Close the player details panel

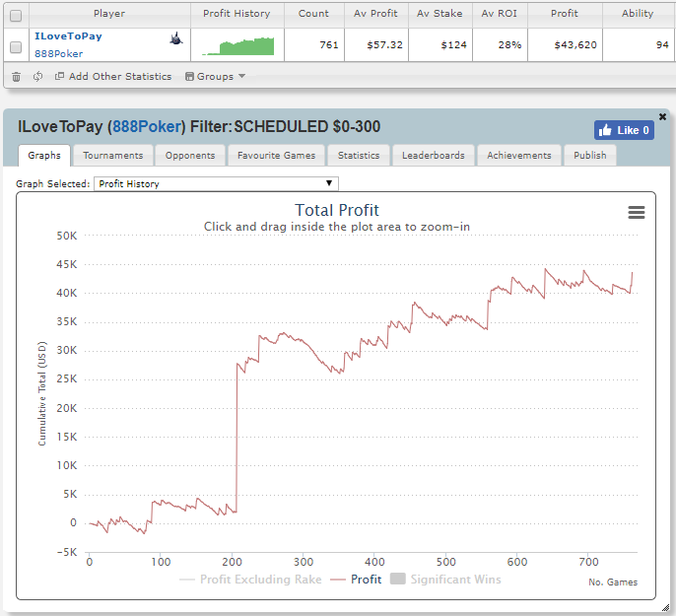pyautogui.click(x=662, y=116)
